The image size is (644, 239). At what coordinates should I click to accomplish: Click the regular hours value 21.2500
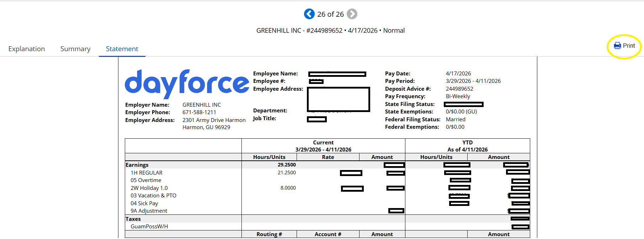(287, 172)
